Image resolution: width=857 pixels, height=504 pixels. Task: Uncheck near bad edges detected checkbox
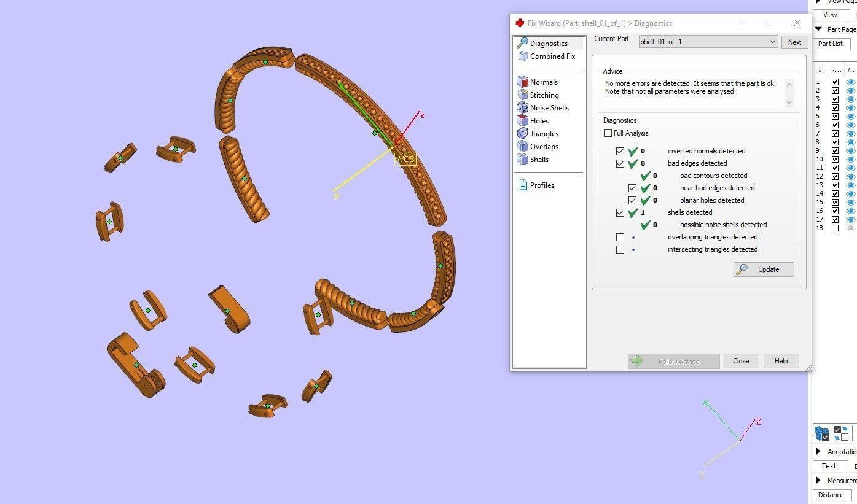point(632,188)
